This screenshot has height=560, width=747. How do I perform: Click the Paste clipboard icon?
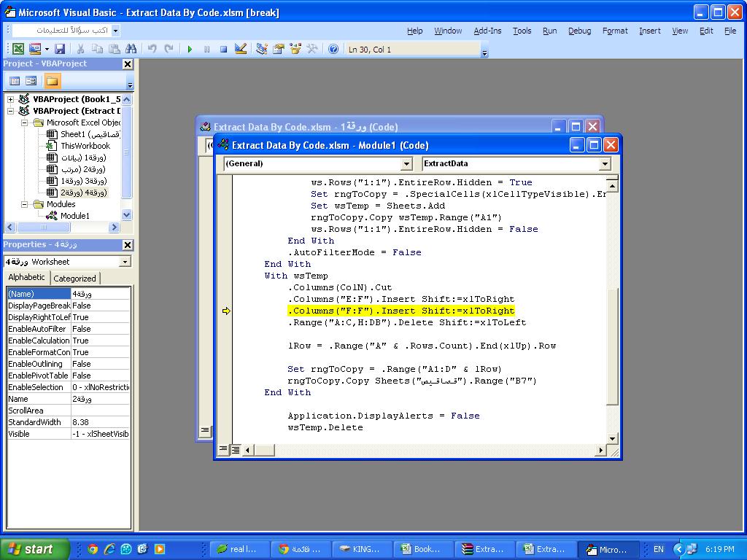[x=114, y=49]
